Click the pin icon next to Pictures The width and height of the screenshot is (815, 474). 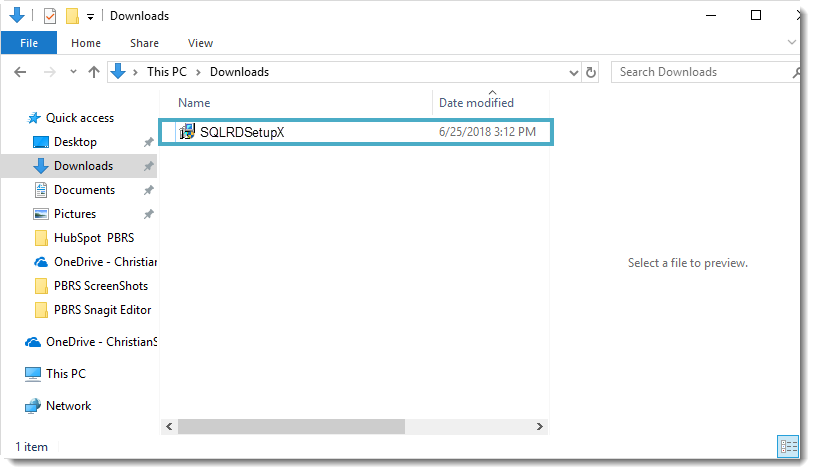point(149,214)
